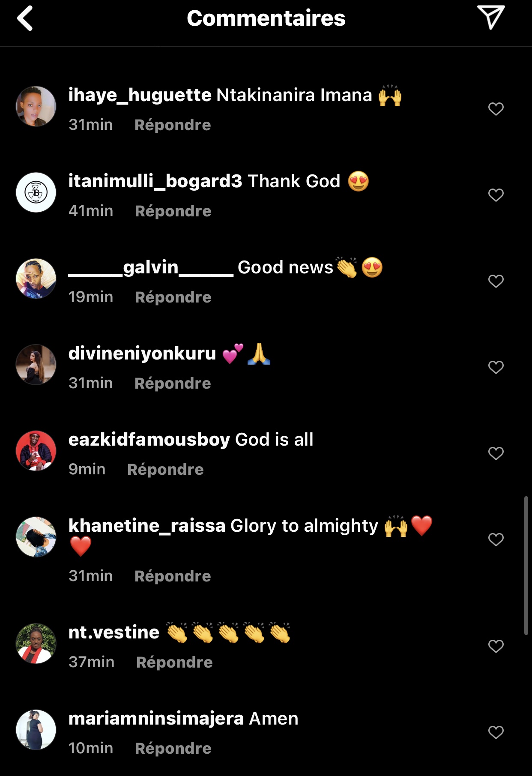Tap Répondre under the Thank God comment
532x776 pixels.
click(173, 211)
